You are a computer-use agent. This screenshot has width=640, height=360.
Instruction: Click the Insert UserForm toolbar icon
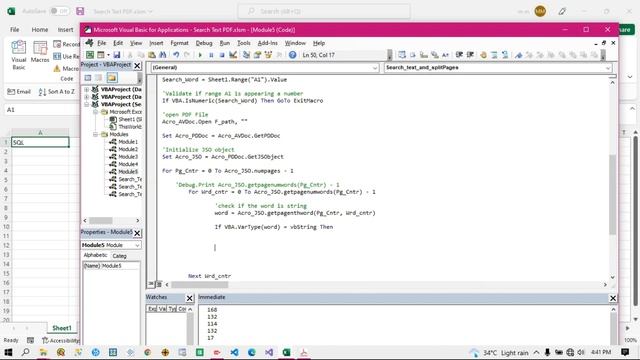point(100,55)
